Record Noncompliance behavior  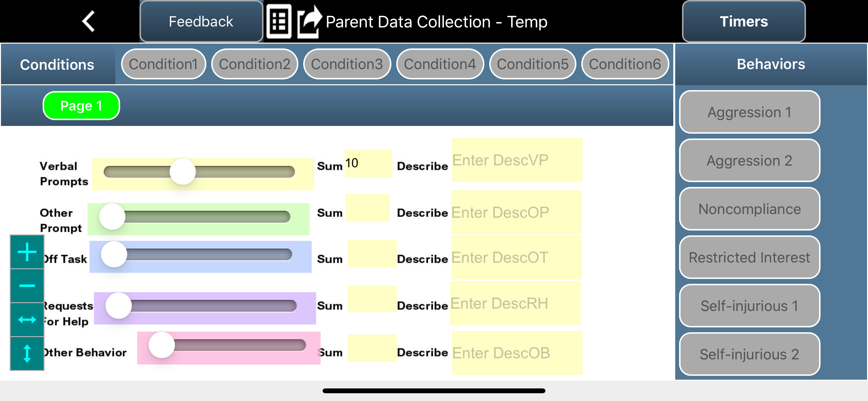[x=749, y=209]
